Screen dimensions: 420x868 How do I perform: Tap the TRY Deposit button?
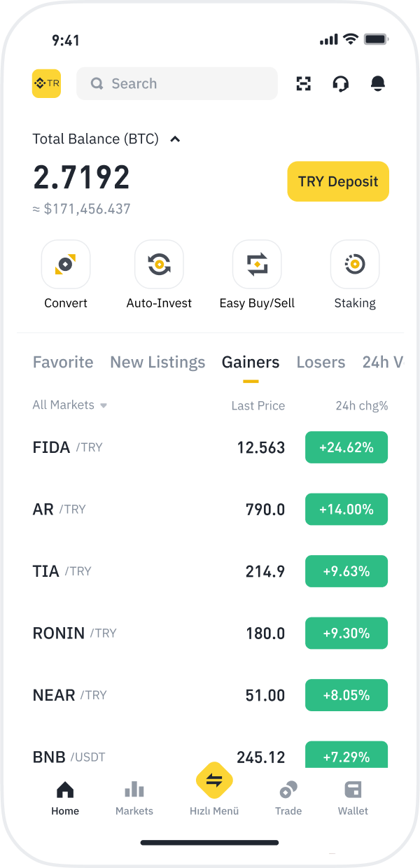338,181
